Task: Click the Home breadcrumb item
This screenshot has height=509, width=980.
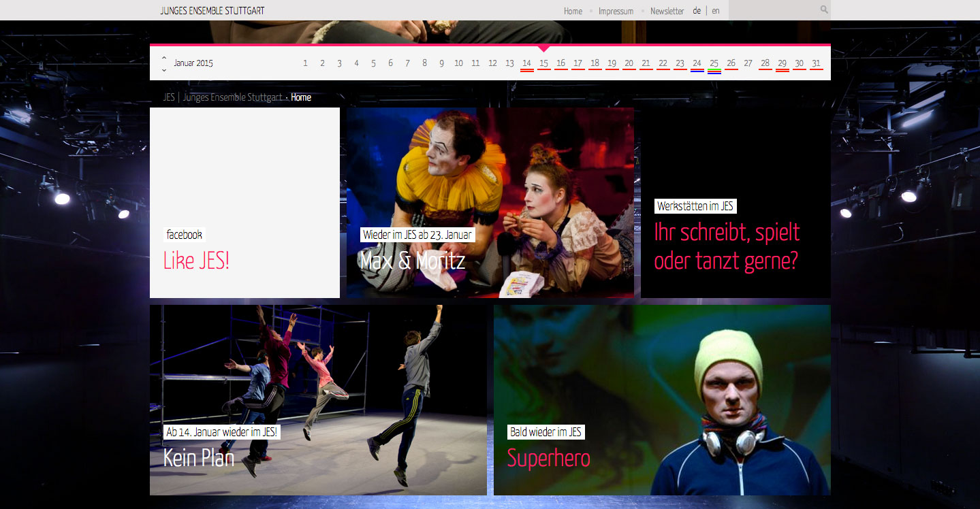Action: click(x=301, y=97)
